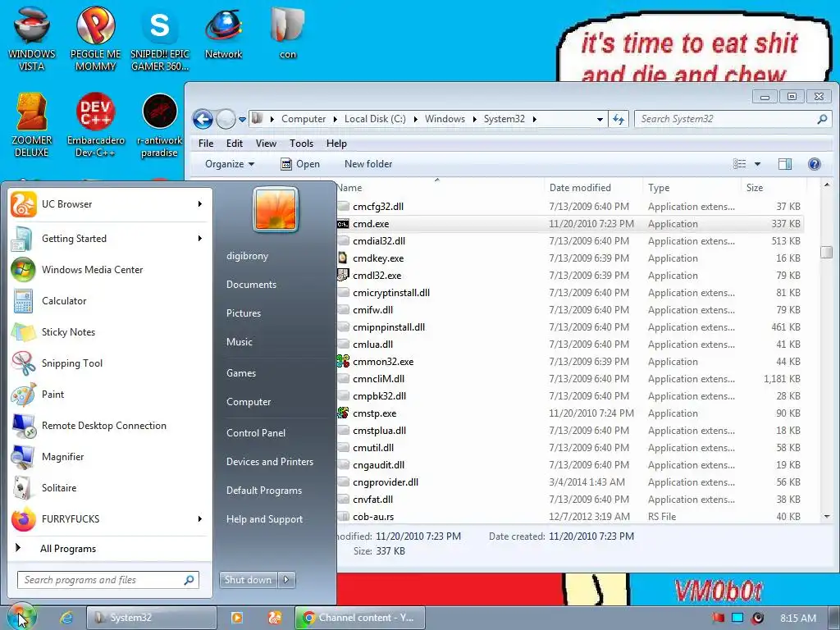
Task: Open Control Panel from the Start menu
Action: (x=256, y=433)
